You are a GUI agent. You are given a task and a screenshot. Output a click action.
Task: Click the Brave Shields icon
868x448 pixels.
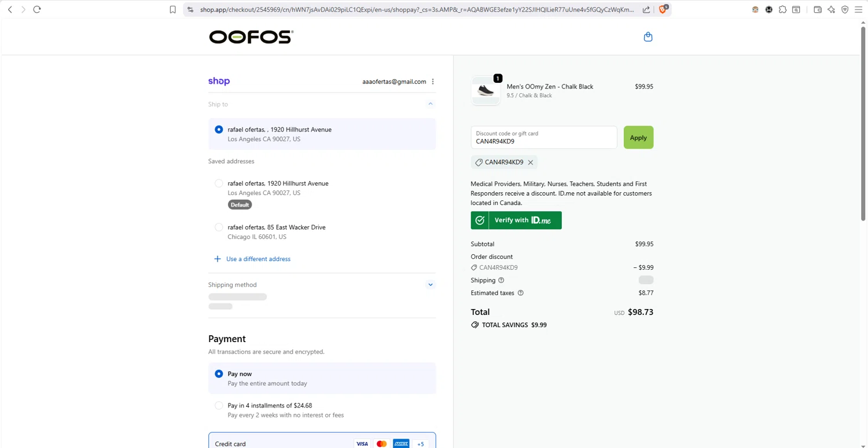coord(663,9)
